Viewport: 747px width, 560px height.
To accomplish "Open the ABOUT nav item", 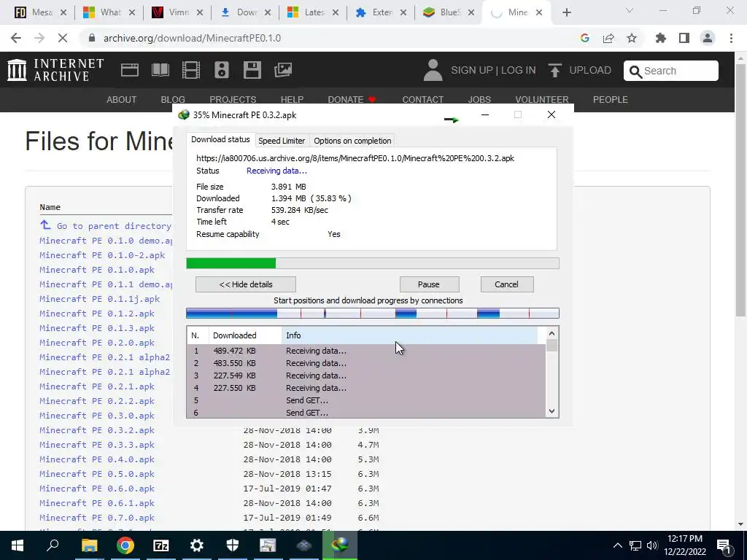I will click(122, 99).
